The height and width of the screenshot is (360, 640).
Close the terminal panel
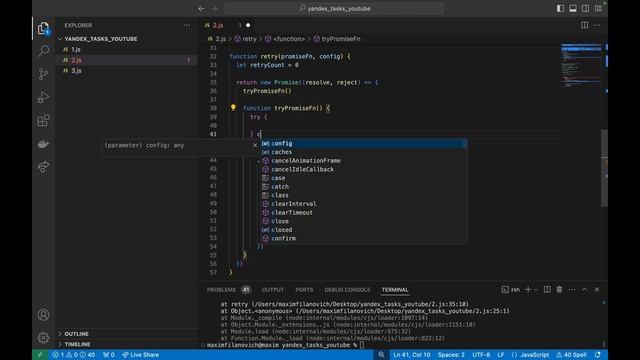tap(597, 289)
